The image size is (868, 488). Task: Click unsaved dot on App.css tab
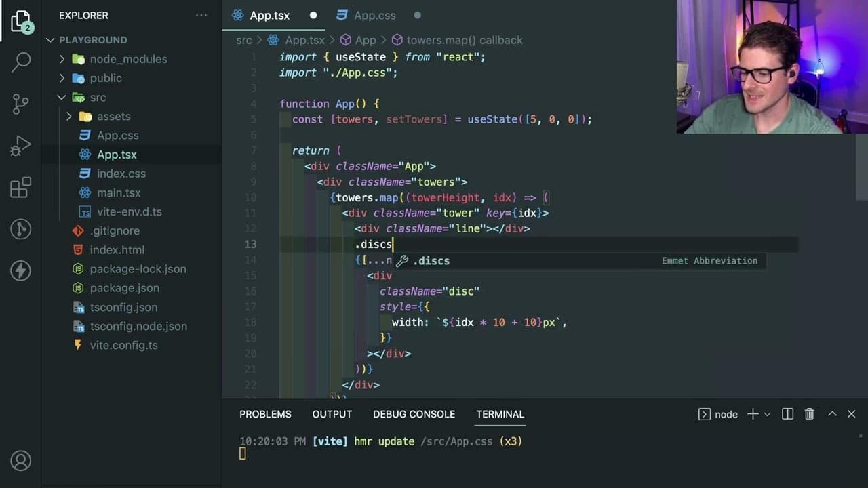[417, 15]
